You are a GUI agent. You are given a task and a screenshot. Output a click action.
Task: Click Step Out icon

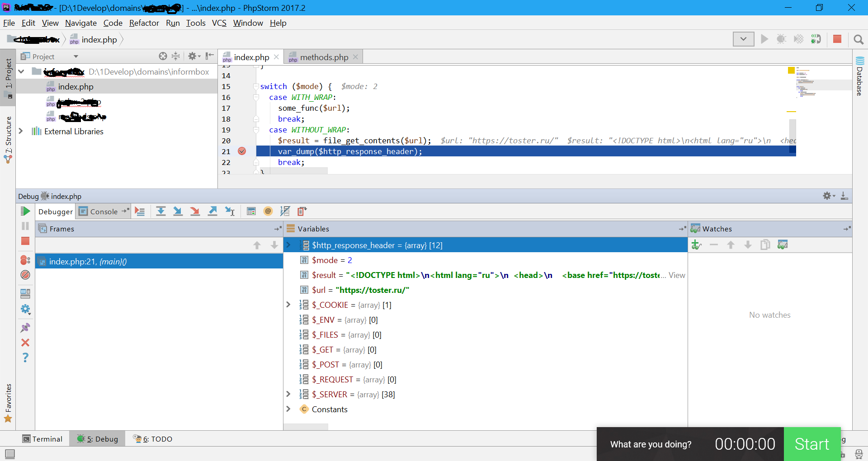[212, 212]
